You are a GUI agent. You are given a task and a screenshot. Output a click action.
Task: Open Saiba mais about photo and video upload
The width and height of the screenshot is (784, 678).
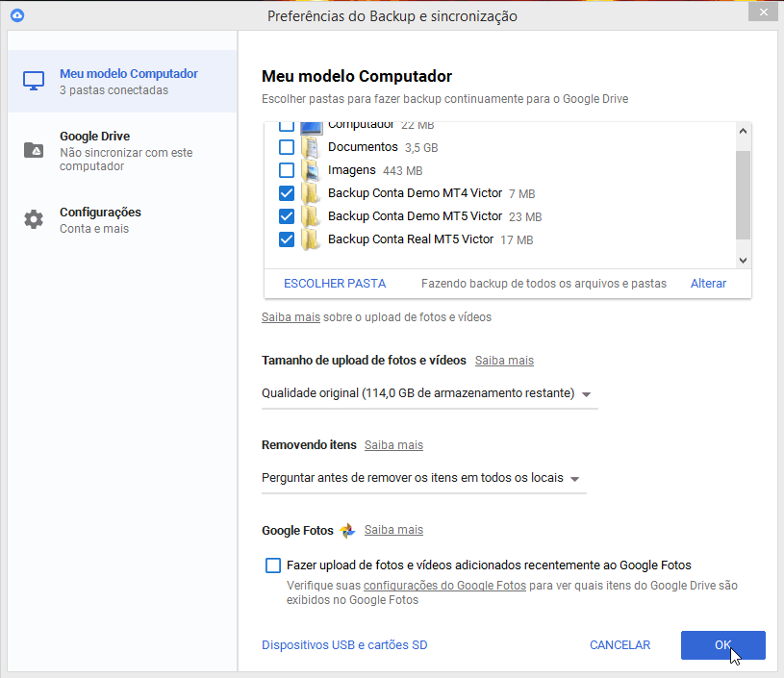coord(291,317)
